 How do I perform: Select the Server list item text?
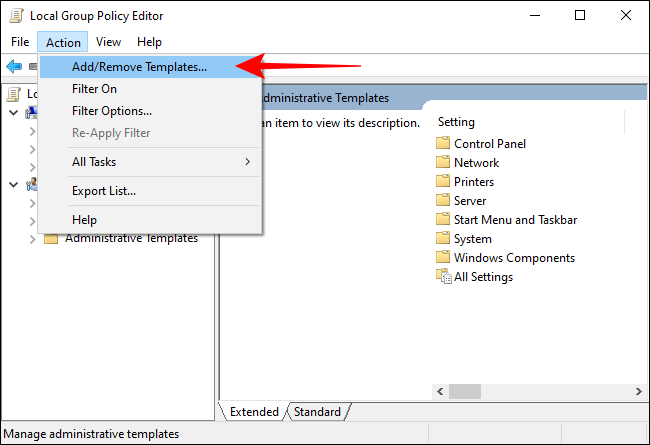470,201
